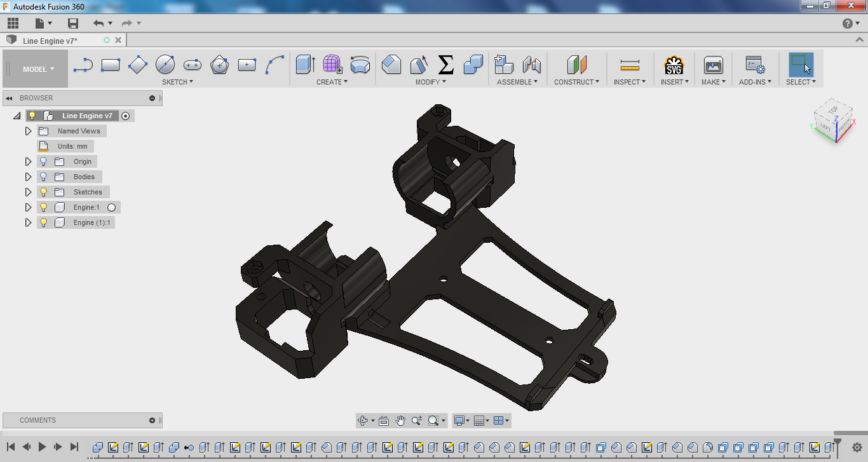Click the Pan hand icon
Image resolution: width=868 pixels, height=462 pixels.
[x=400, y=420]
